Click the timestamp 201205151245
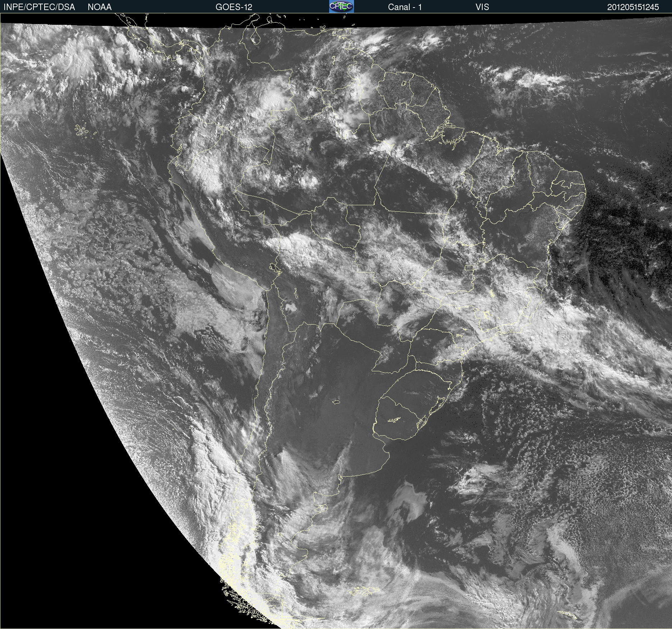 coord(633,7)
